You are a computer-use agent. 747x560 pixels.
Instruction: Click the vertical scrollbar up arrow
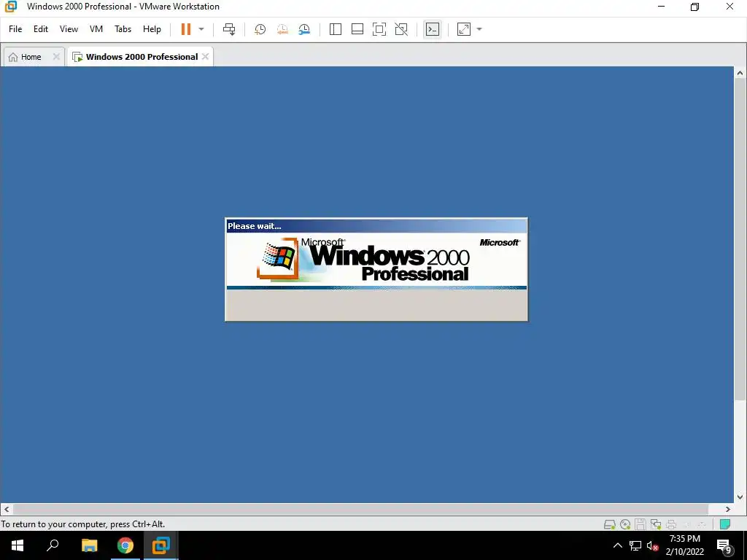[x=740, y=74]
